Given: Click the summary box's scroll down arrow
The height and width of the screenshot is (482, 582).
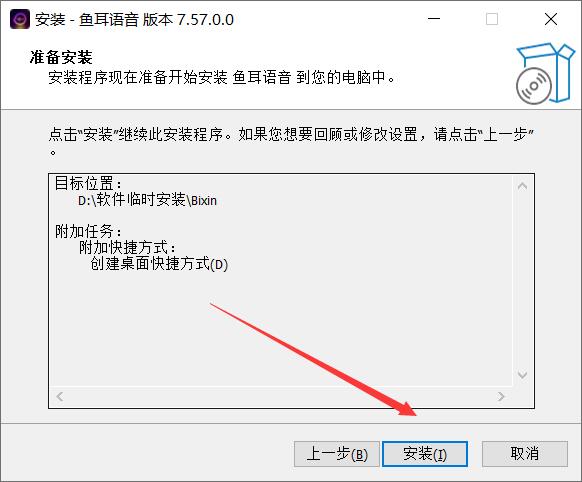Looking at the screenshot, I should point(522,374).
